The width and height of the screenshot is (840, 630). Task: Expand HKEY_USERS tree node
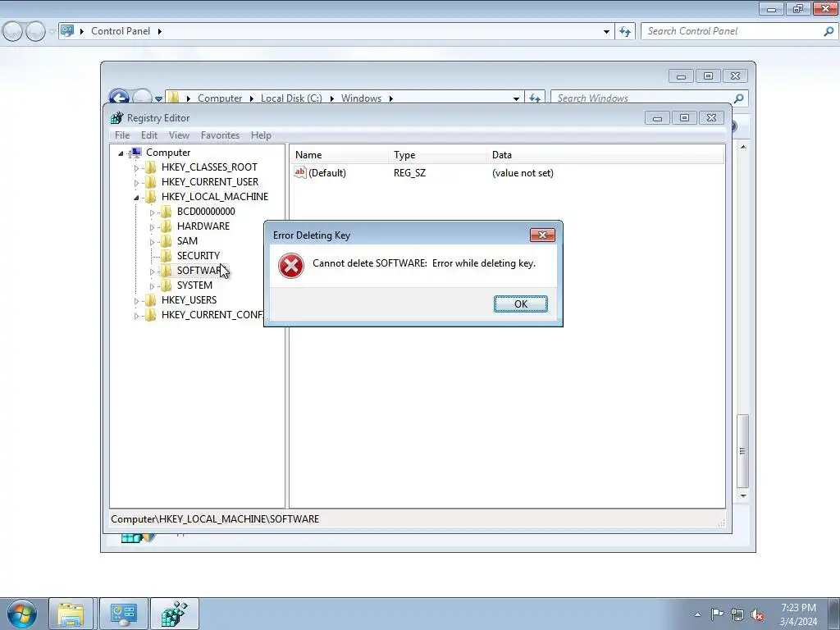tap(136, 301)
